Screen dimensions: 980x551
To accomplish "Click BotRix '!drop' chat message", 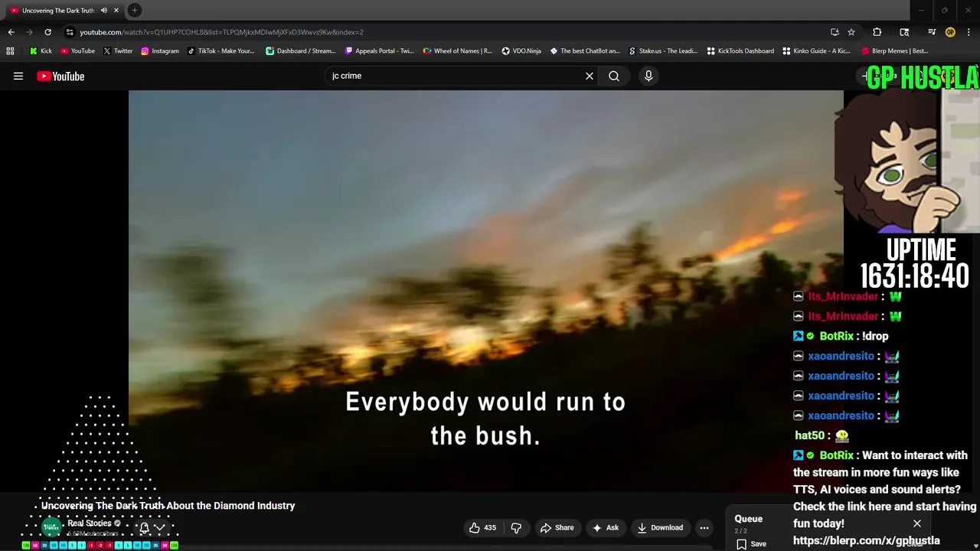I will point(875,336).
